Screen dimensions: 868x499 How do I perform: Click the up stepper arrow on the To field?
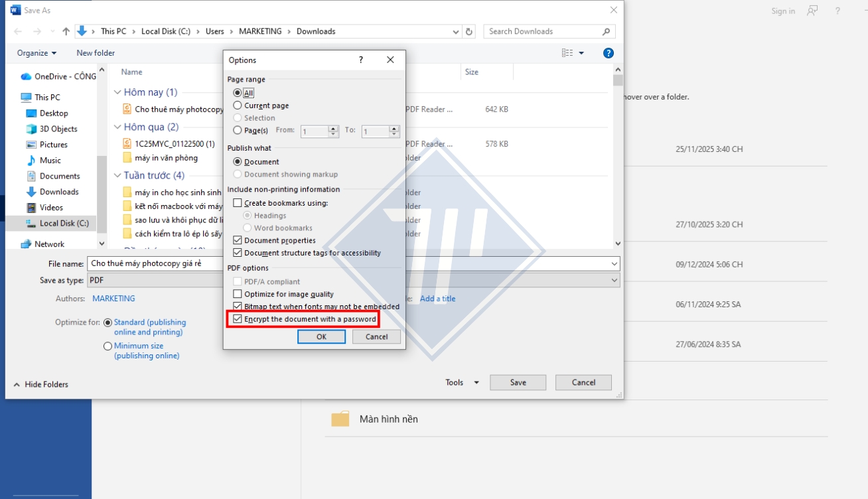(x=394, y=129)
